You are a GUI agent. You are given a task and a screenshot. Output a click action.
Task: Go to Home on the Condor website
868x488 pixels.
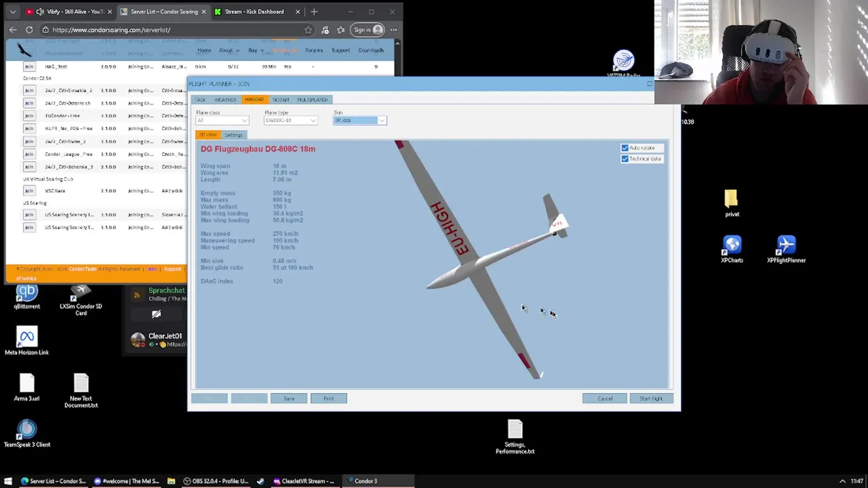[x=204, y=50]
